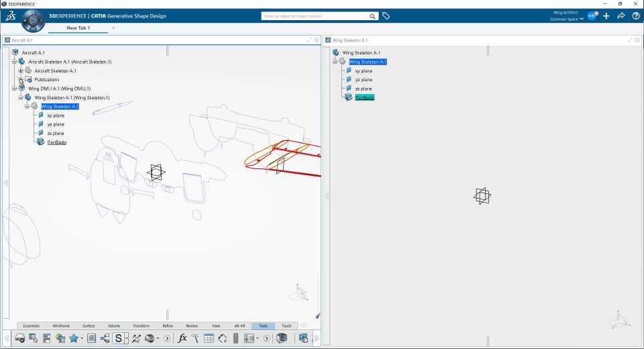Open the drive settings gear tool in Tools toolbar
This screenshot has height=349, width=644.
tap(19, 338)
